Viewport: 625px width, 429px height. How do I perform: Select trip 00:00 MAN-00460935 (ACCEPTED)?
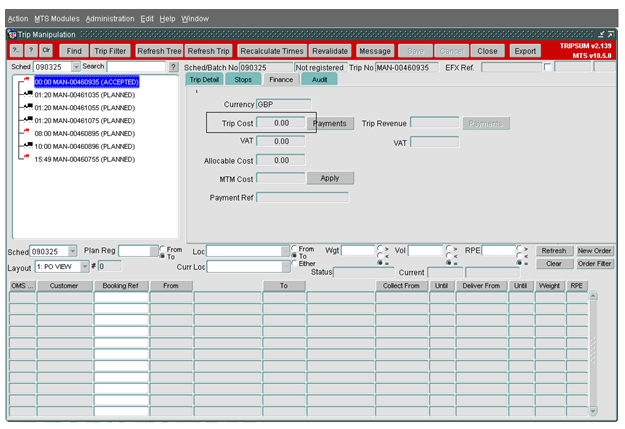click(86, 82)
